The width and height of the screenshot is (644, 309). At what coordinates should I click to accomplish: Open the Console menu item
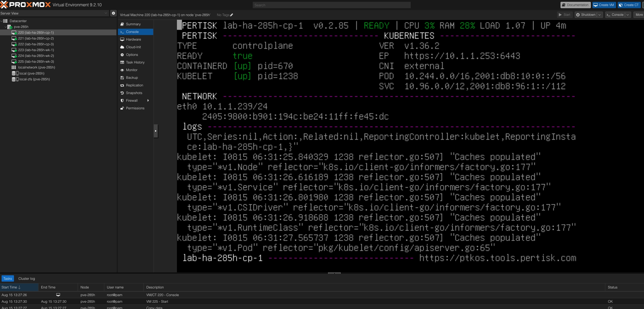tap(136, 32)
